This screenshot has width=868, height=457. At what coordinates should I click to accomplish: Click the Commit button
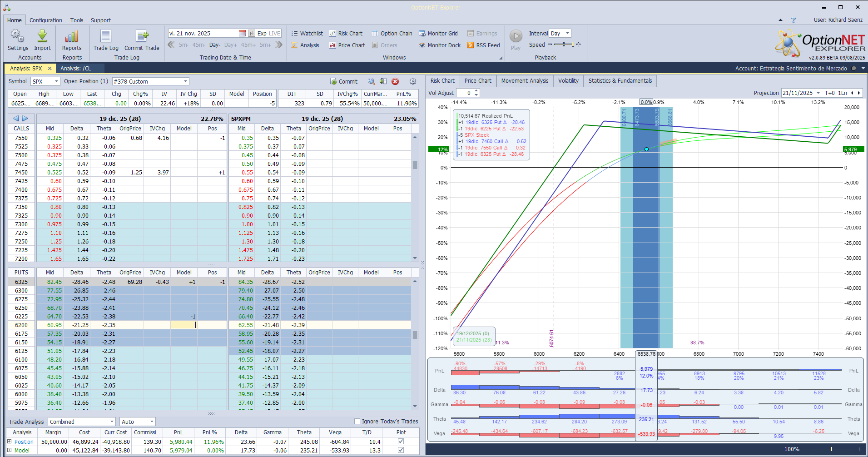(344, 81)
